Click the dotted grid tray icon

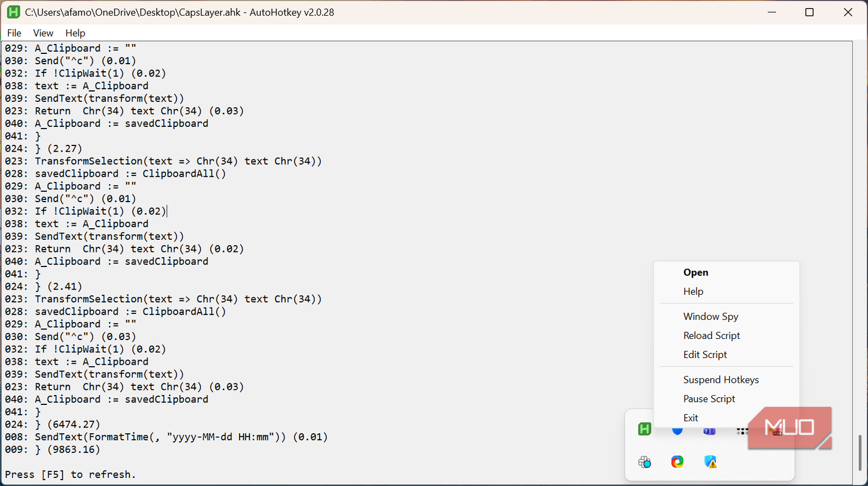(741, 431)
